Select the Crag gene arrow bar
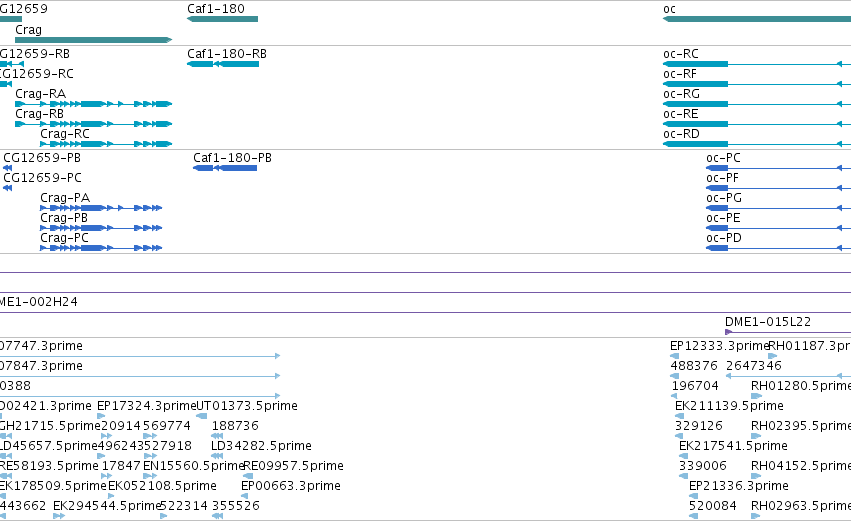This screenshot has height=521, width=851. [x=93, y=40]
